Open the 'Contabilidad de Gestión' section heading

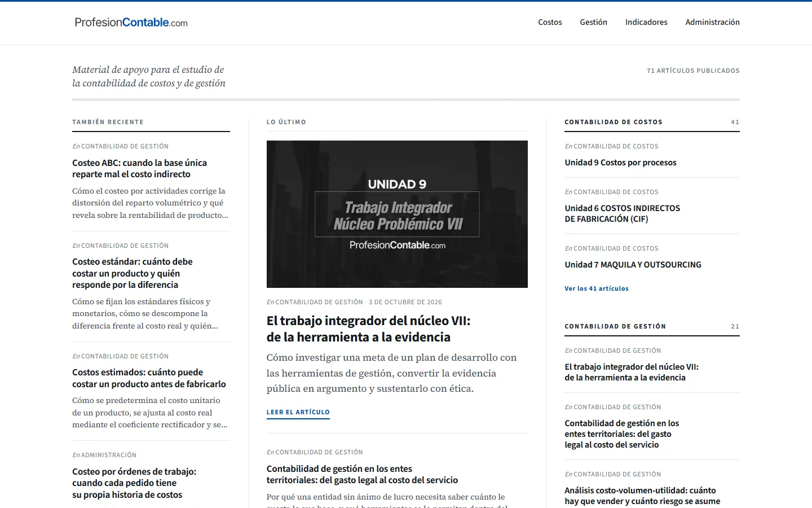[x=615, y=326]
